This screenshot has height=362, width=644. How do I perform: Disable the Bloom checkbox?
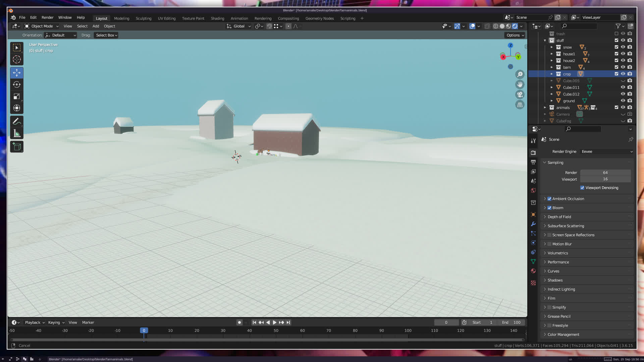[549, 208]
